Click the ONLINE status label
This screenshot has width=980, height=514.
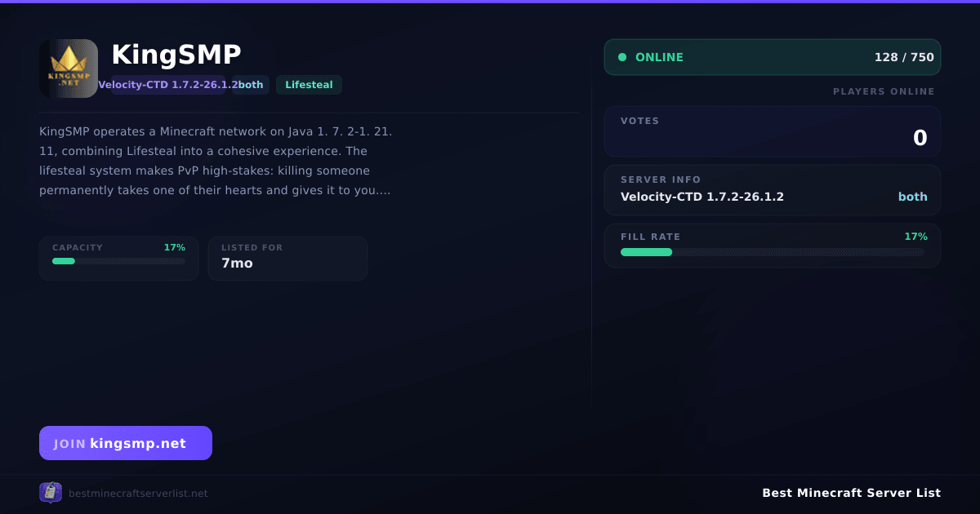click(x=659, y=57)
